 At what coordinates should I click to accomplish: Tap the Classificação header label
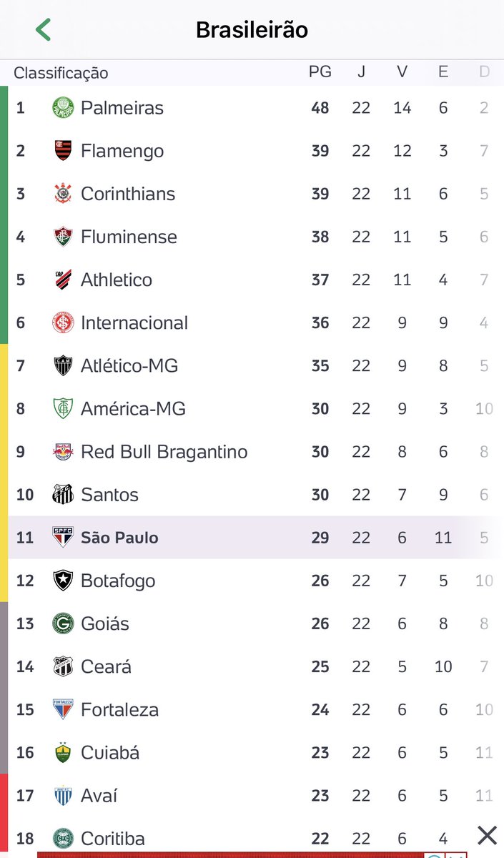pos(61,73)
